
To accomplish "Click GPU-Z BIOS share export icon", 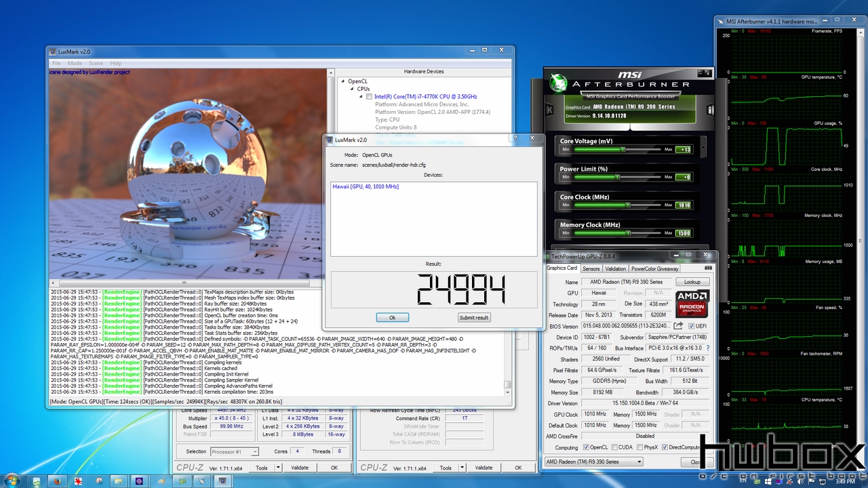I will click(x=677, y=326).
